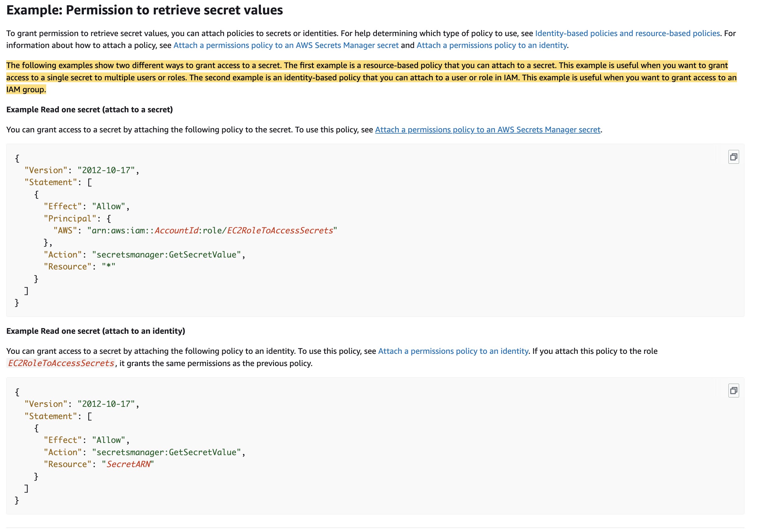The width and height of the screenshot is (757, 532).
Task: Click the Version date in the first code block
Action: (x=106, y=170)
